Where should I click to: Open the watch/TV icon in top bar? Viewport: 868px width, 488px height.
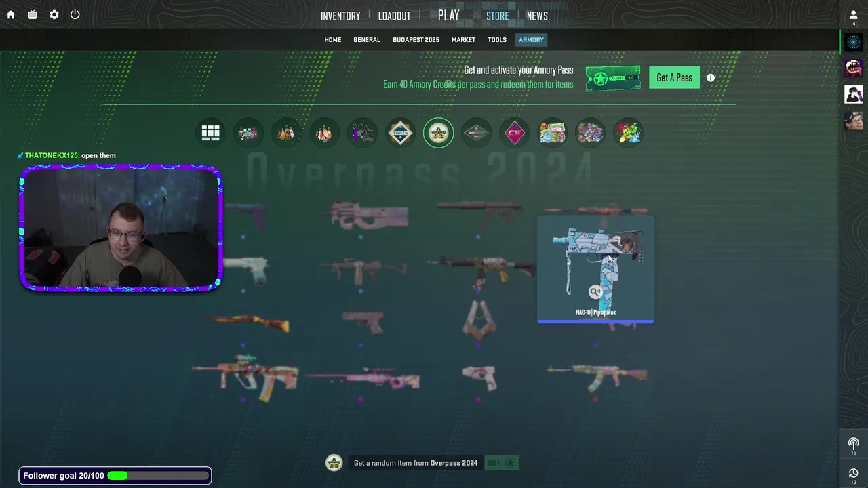33,15
